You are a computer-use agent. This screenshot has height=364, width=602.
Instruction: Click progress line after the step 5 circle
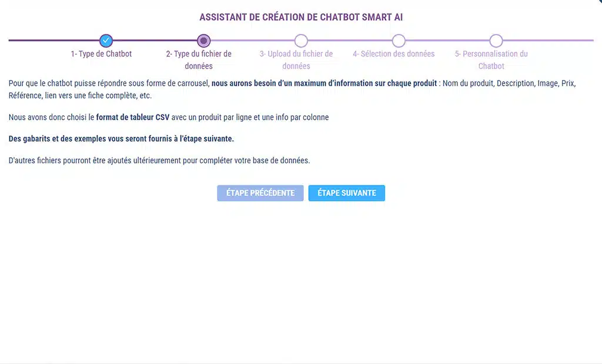pyautogui.click(x=547, y=41)
